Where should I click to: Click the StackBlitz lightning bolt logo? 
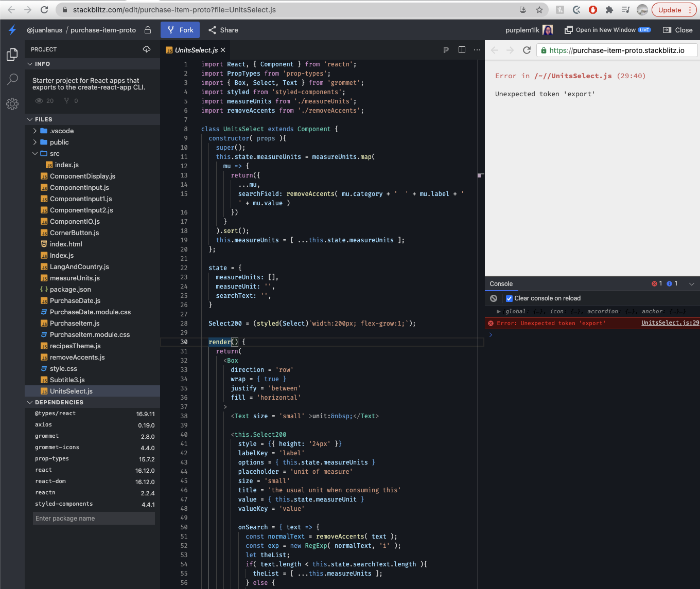point(12,30)
